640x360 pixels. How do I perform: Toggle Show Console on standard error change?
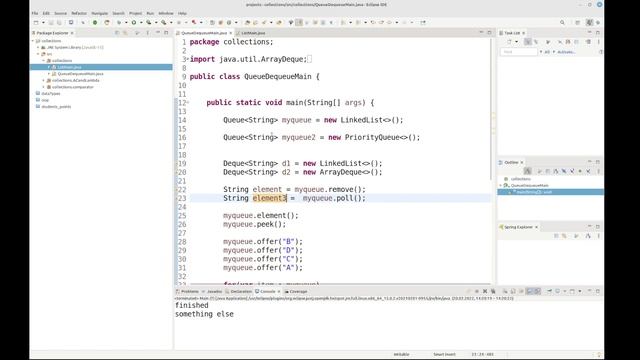coord(538,291)
